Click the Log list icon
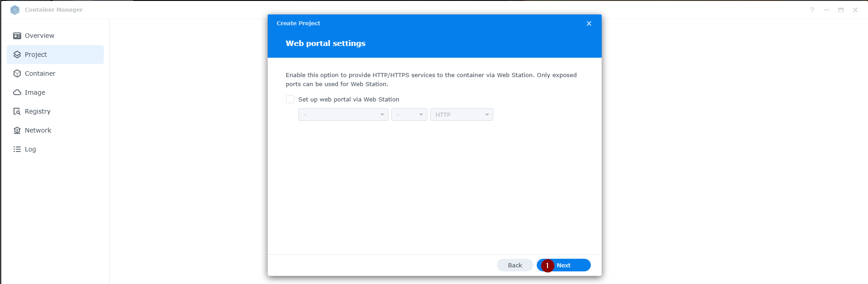The height and width of the screenshot is (284, 868). 17,149
